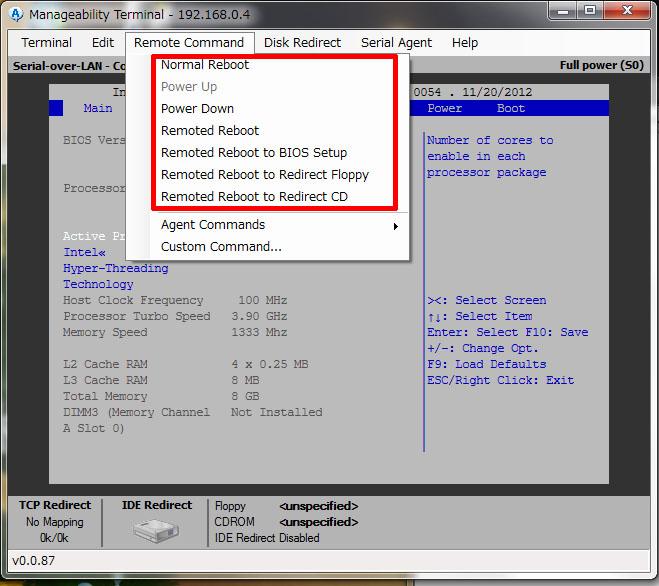Click the Floppy <unspecified> value

pyautogui.click(x=319, y=506)
